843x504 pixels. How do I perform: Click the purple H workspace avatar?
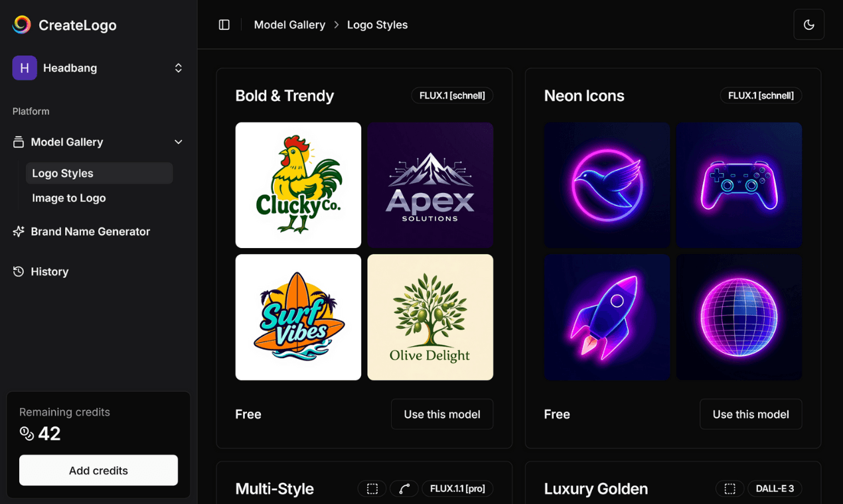[x=25, y=68]
